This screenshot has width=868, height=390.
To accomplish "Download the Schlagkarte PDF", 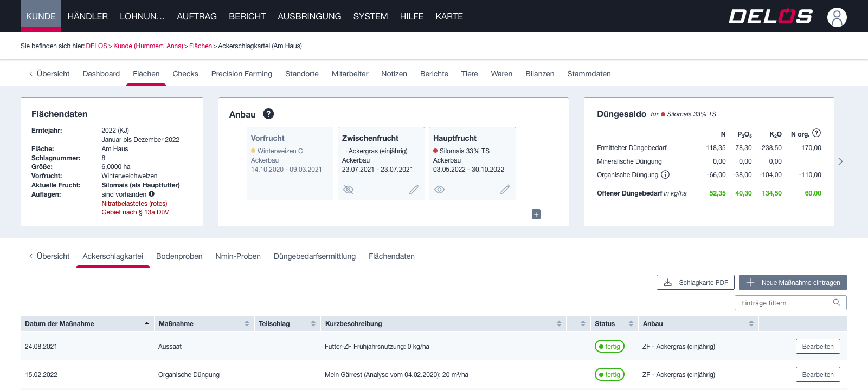I will tap(696, 282).
